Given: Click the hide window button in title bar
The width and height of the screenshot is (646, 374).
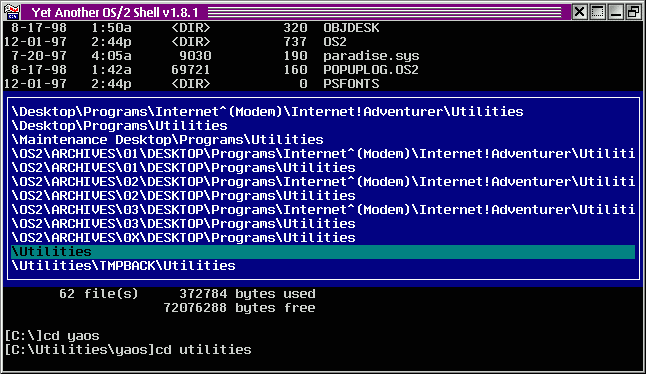Looking at the screenshot, I should (x=597, y=12).
